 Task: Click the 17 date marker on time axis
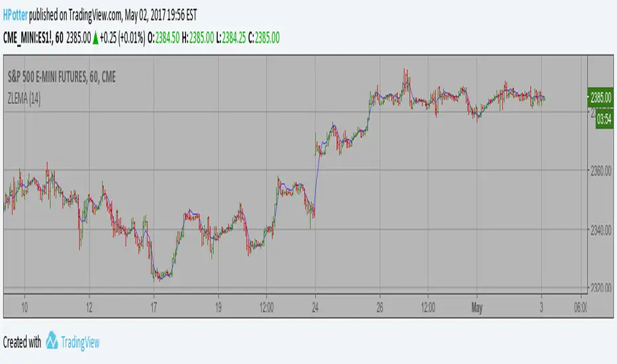point(154,307)
